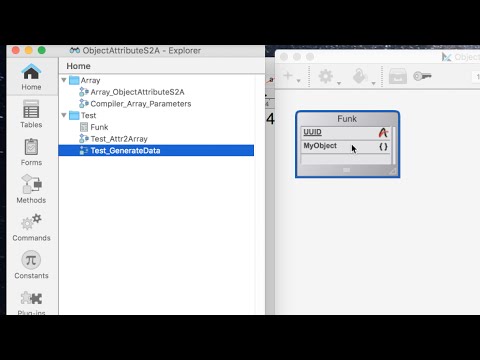Click the alpha type icon of UUID field
This screenshot has width=480, height=360.
(x=383, y=133)
